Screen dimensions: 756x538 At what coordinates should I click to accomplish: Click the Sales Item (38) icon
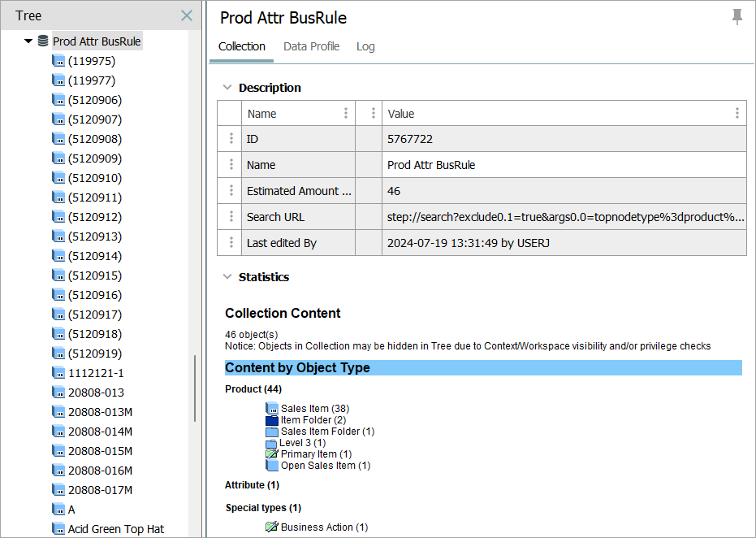tap(271, 408)
